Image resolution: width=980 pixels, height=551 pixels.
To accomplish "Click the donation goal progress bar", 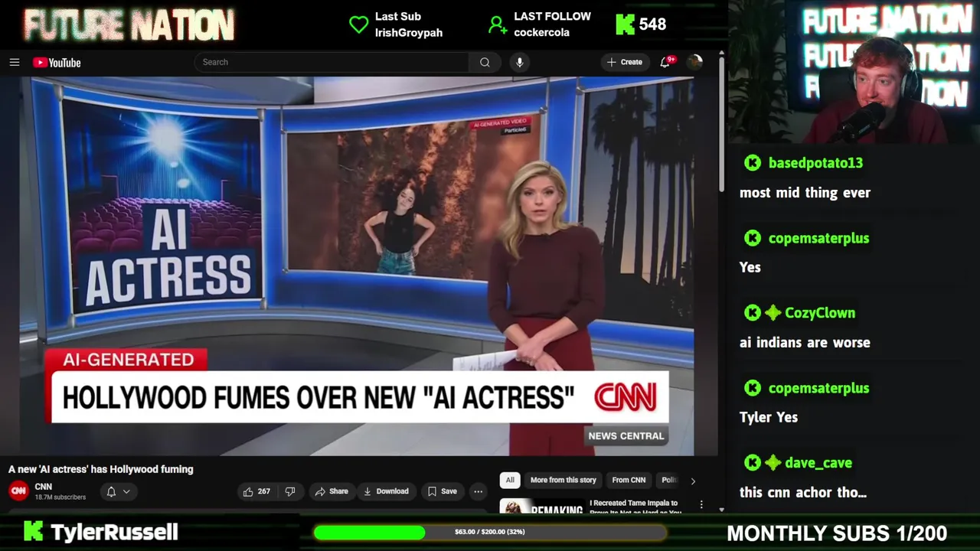I will (x=490, y=532).
